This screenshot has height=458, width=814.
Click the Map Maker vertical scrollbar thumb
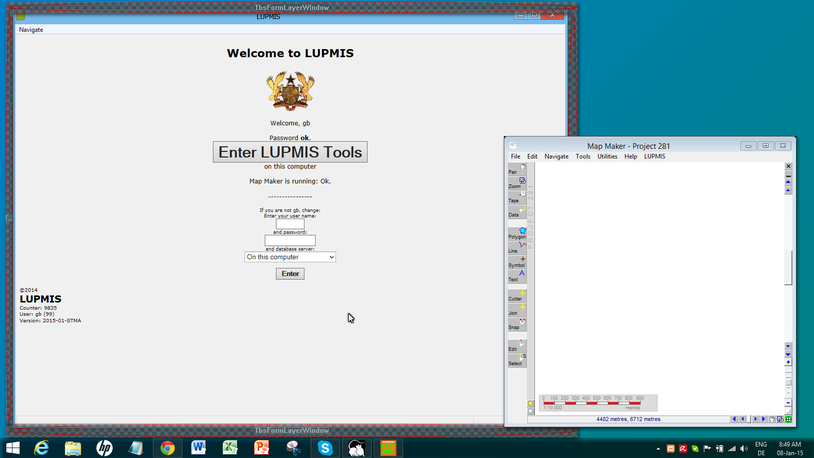788,267
